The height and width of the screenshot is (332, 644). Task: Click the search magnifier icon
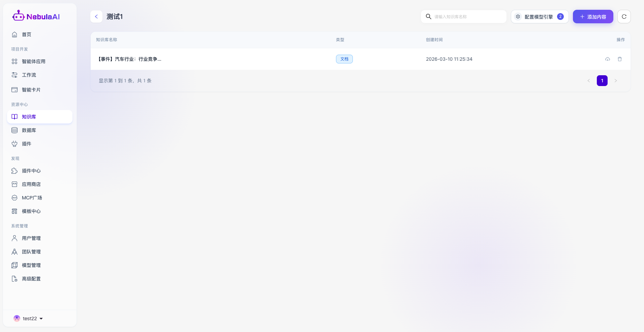(x=428, y=17)
